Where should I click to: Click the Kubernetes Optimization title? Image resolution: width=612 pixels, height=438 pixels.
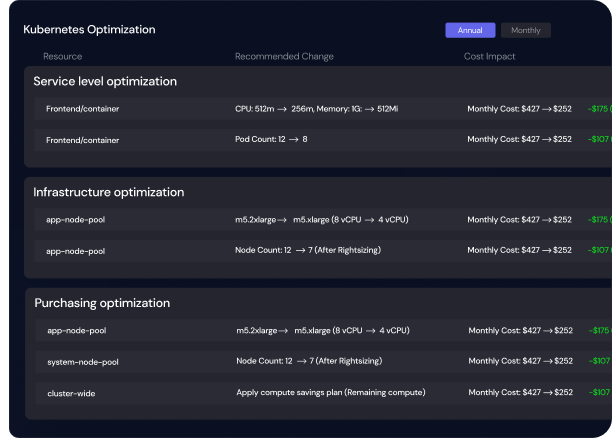89,29
